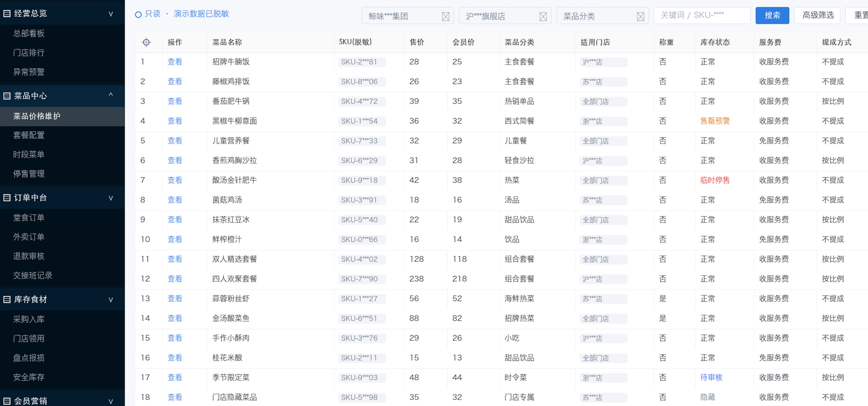The height and width of the screenshot is (406, 868).
Task: Open 异常预警 in the sidebar
Action: 29,72
